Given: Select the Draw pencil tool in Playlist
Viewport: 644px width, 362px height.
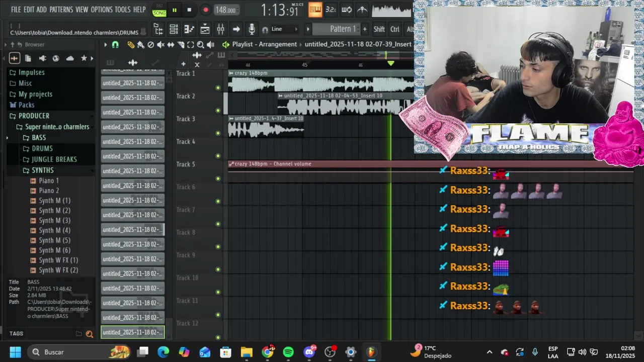Looking at the screenshot, I should pos(131,45).
